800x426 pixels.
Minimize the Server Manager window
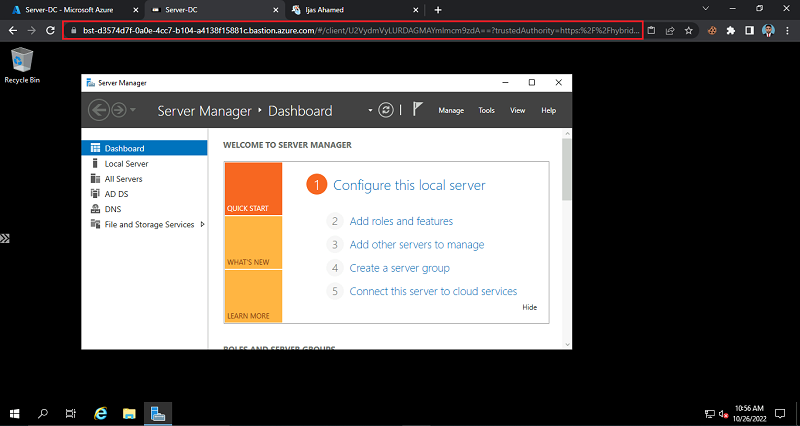(505, 82)
